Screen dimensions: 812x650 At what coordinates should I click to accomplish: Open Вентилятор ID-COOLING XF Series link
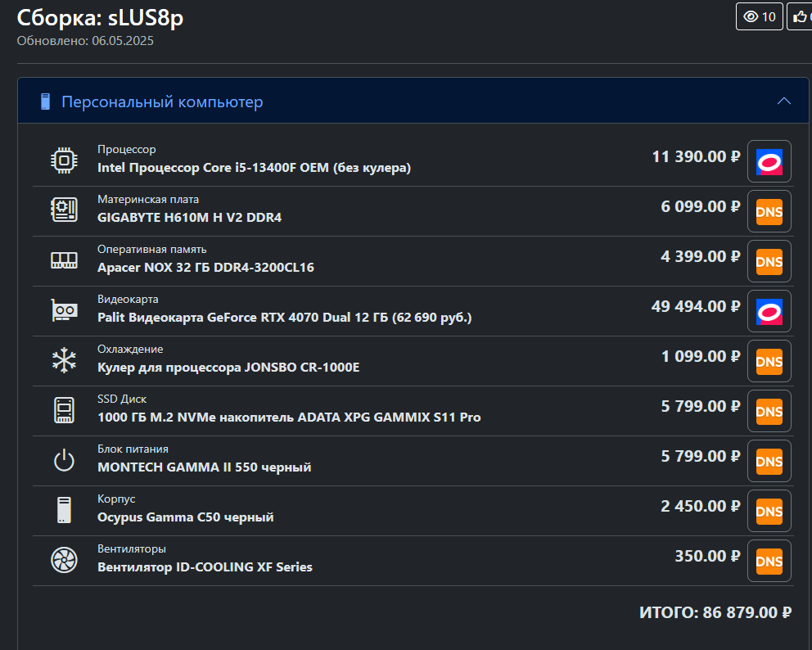tap(205, 567)
